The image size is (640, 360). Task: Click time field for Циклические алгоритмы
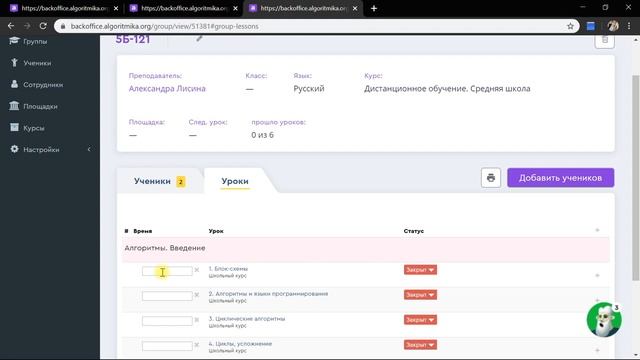coord(167,321)
